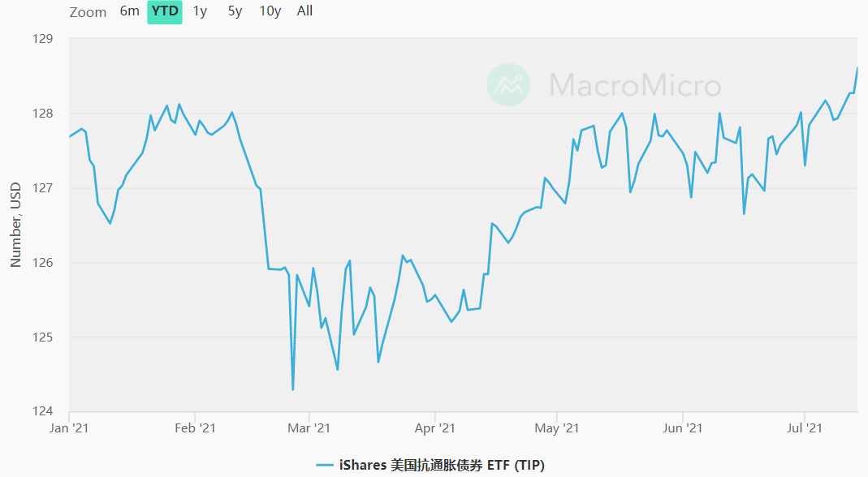Switch zoom range to 1y
The height and width of the screenshot is (477, 868).
coord(200,11)
